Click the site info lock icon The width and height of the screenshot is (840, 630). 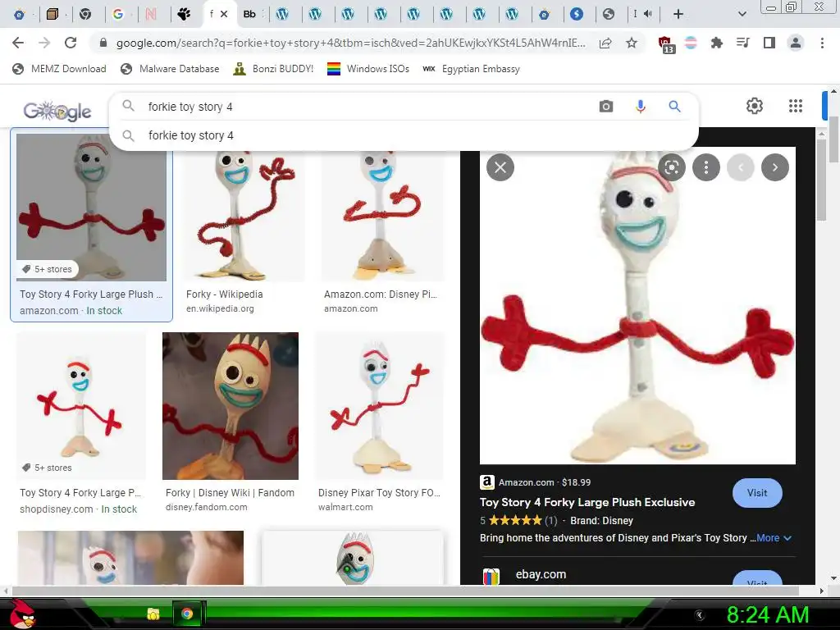tap(103, 43)
